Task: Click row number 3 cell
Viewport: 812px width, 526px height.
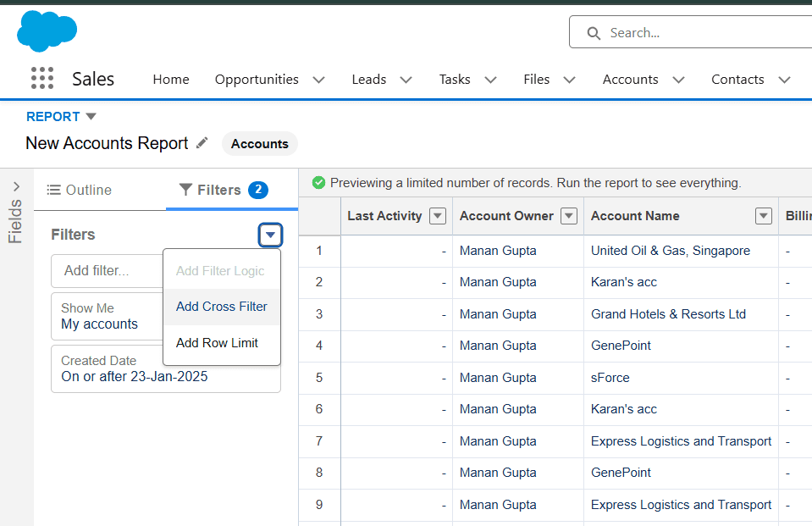Action: [x=319, y=314]
